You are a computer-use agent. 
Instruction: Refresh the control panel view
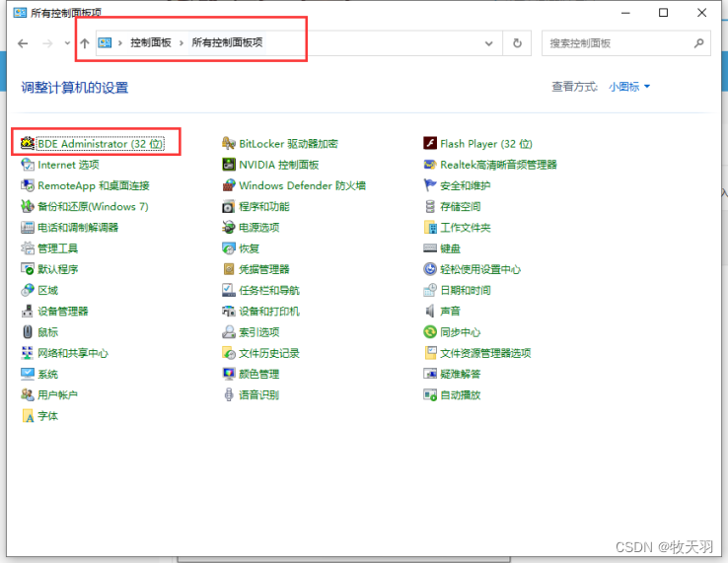click(x=517, y=43)
